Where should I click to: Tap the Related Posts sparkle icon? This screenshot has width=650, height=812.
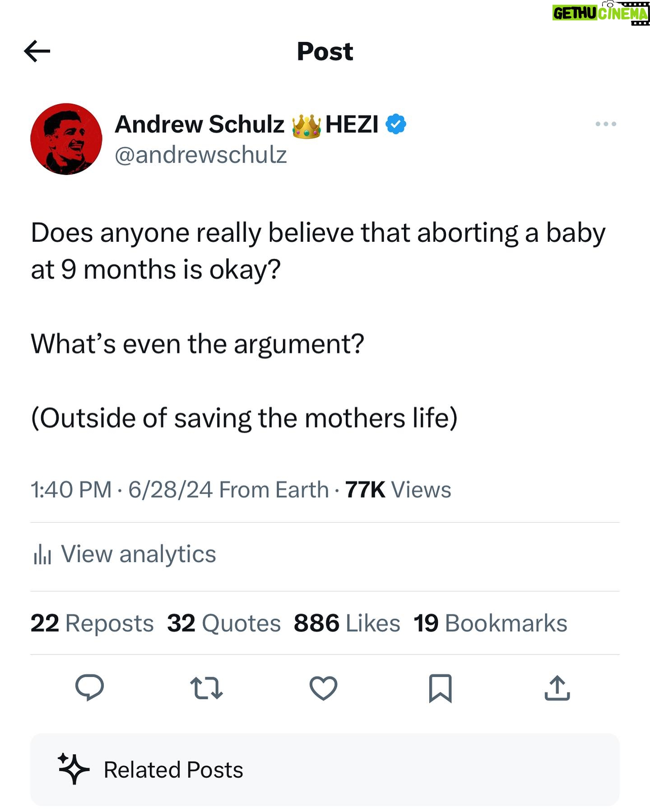coord(73,769)
